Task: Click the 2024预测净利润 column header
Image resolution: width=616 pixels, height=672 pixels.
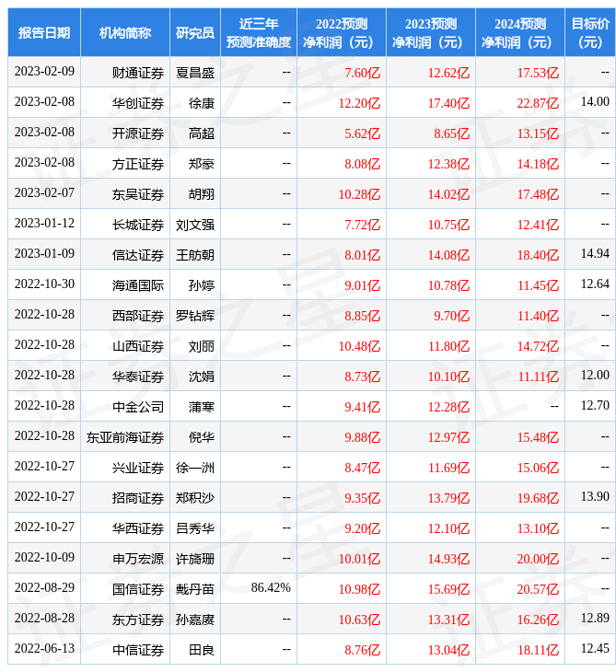Action: [520, 32]
